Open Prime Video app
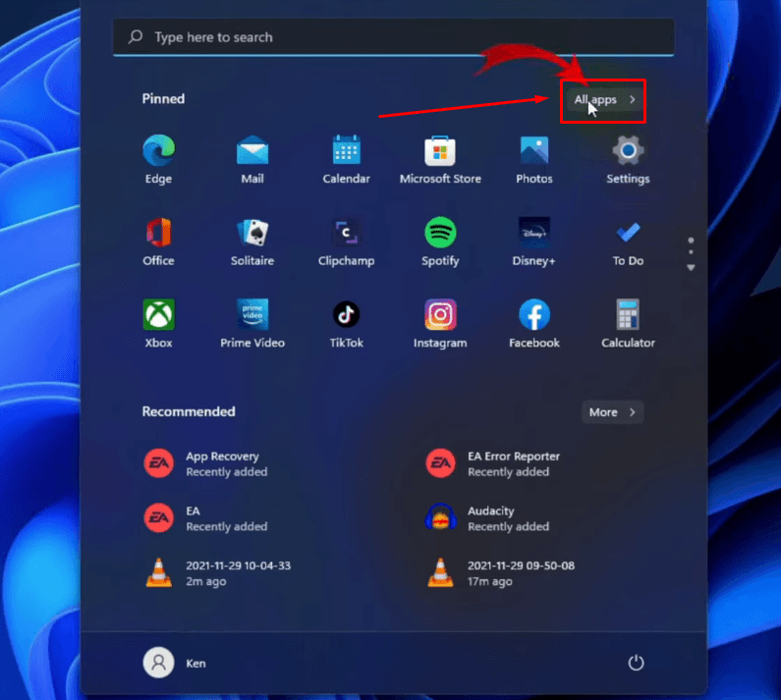 [x=252, y=324]
